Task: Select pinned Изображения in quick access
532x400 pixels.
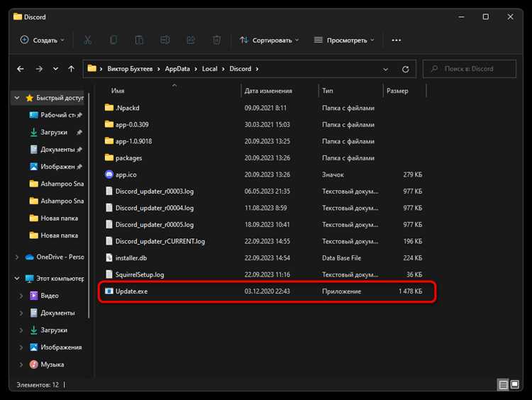Action: pos(57,167)
